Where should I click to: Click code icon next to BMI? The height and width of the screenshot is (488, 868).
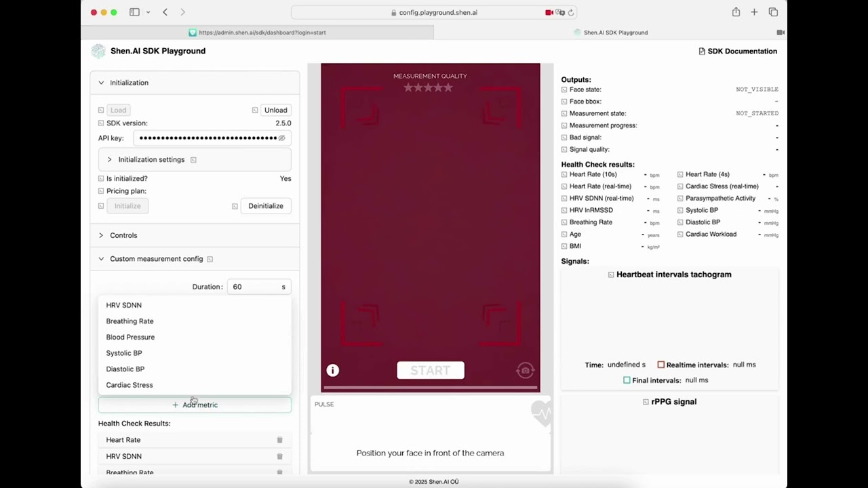click(x=564, y=246)
